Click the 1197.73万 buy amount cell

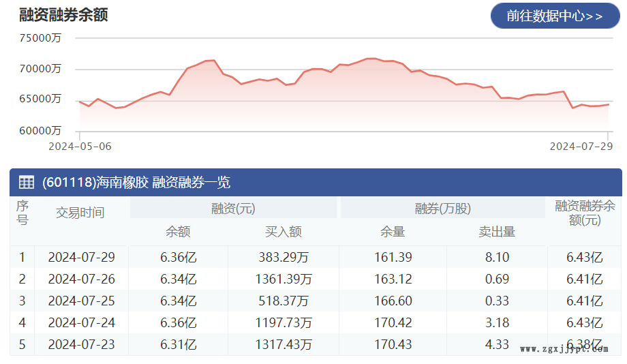coord(283,323)
